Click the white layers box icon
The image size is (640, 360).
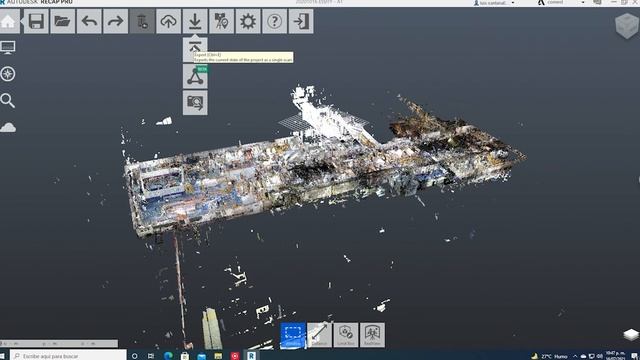click(631, 335)
